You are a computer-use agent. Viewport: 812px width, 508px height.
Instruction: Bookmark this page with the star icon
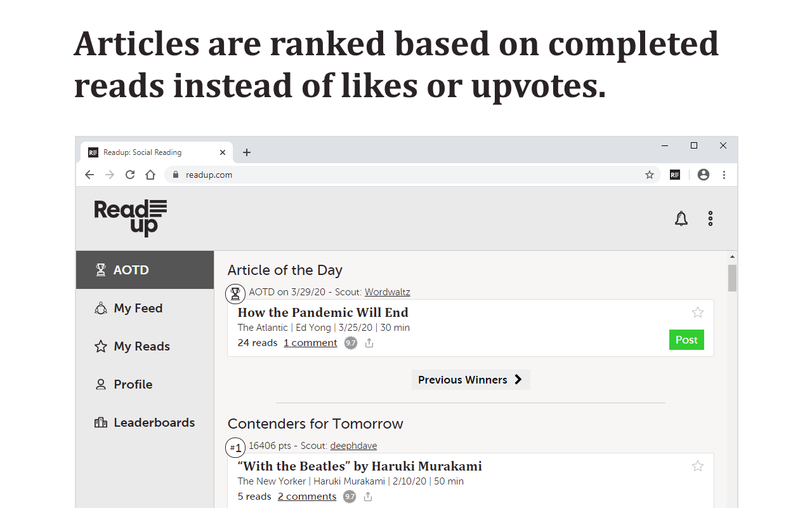650,175
